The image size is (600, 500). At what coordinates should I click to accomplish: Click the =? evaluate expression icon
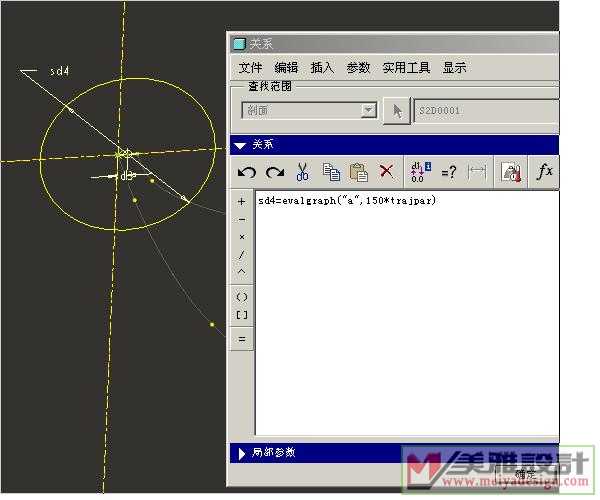click(449, 172)
